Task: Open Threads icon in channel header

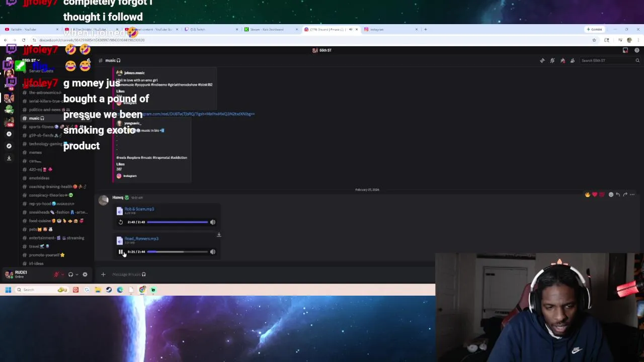Action: [x=542, y=60]
